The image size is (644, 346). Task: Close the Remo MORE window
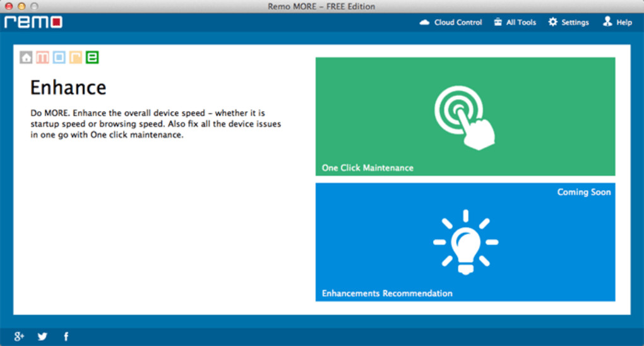coord(9,6)
